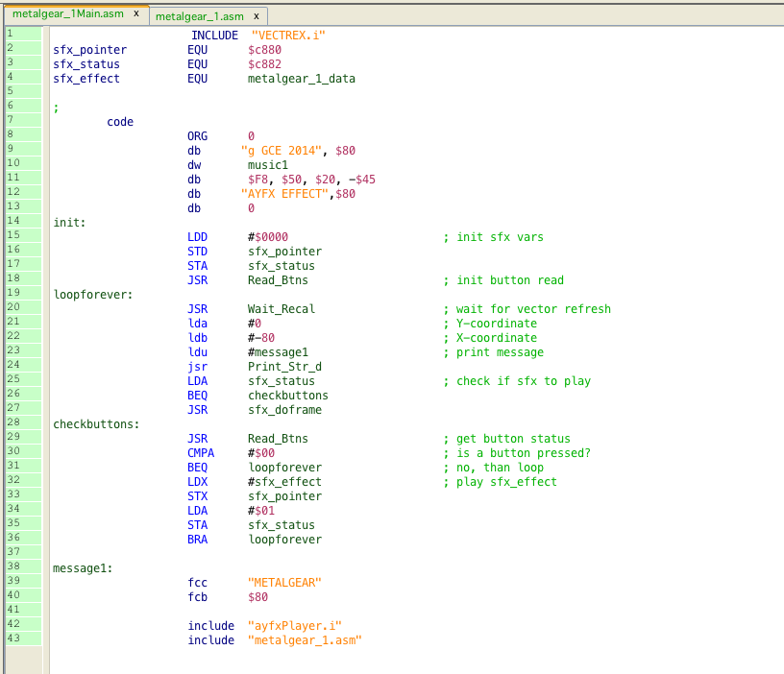Close the metalgear_1Main.asm tab
This screenshot has height=674, width=784.
(136, 14)
